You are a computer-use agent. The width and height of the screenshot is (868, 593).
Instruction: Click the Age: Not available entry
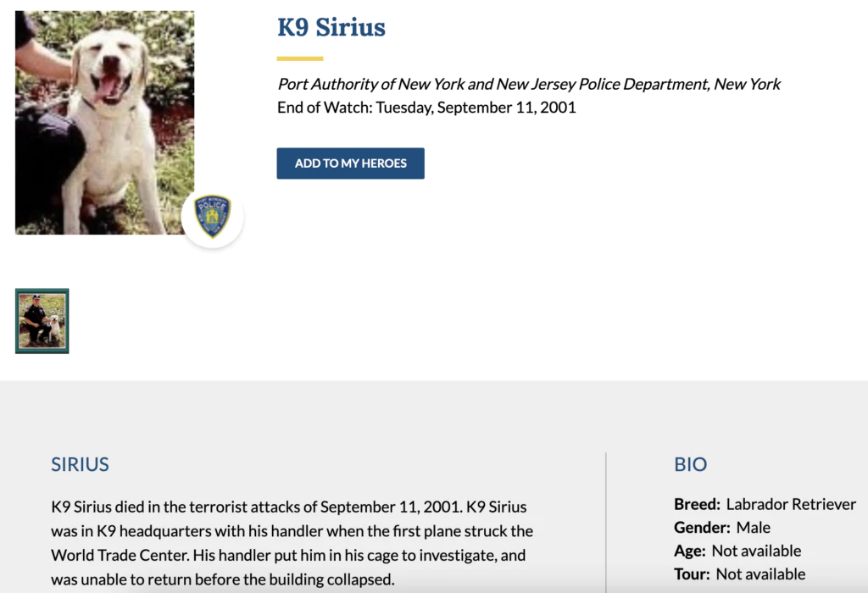pos(737,551)
